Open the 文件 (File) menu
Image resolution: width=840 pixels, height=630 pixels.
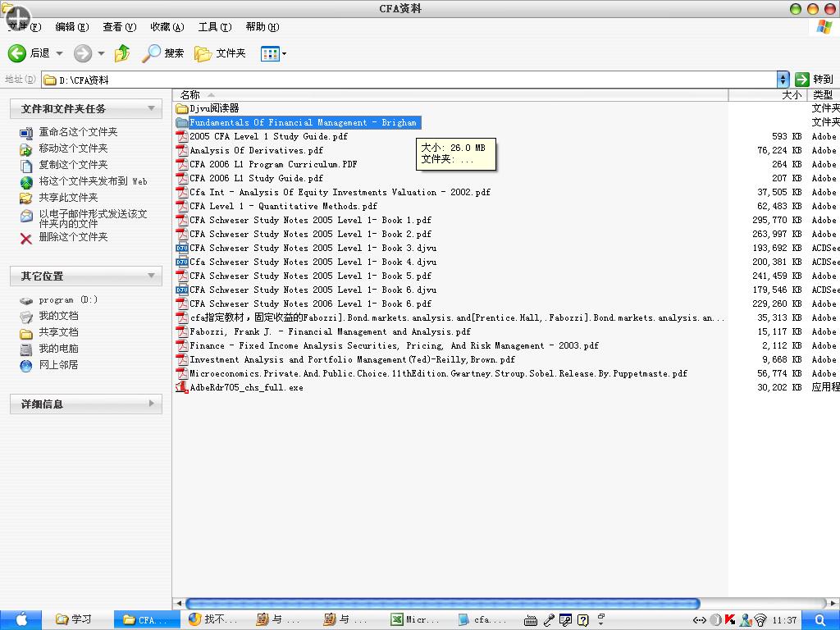click(x=25, y=27)
